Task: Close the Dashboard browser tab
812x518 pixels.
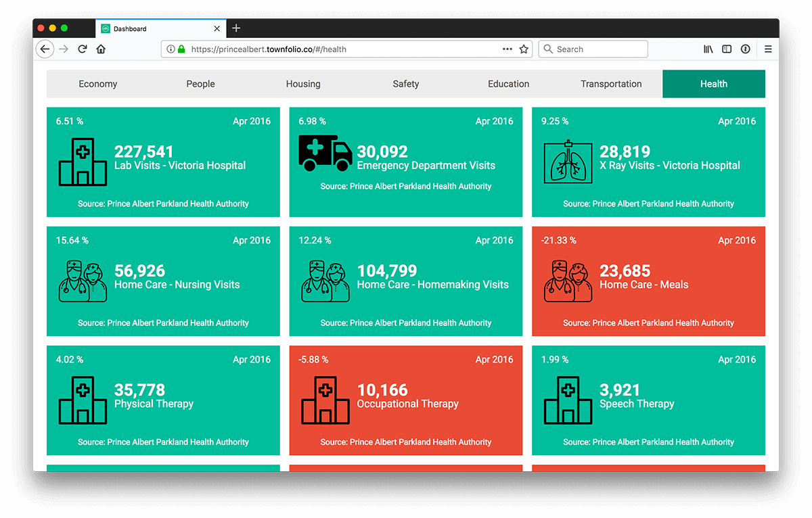Action: pyautogui.click(x=217, y=28)
